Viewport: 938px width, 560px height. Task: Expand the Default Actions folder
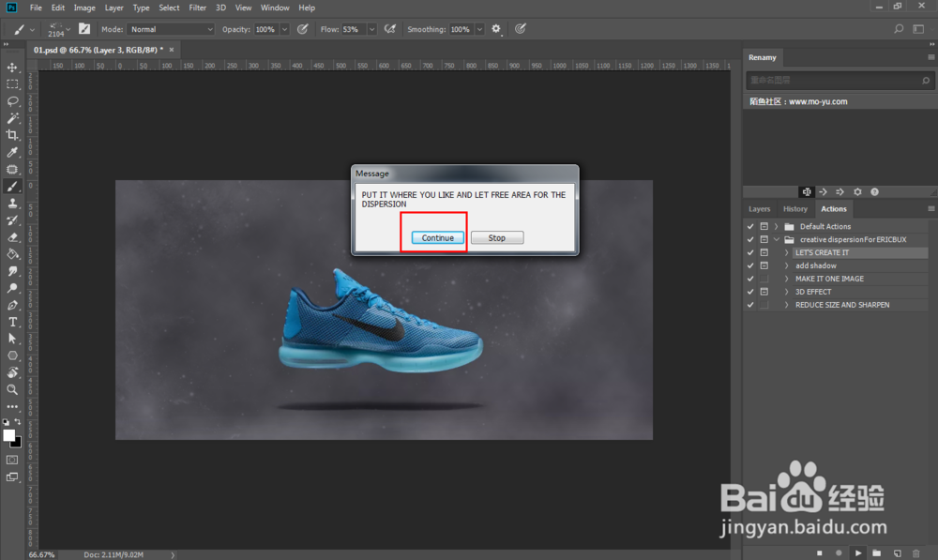coord(777,226)
